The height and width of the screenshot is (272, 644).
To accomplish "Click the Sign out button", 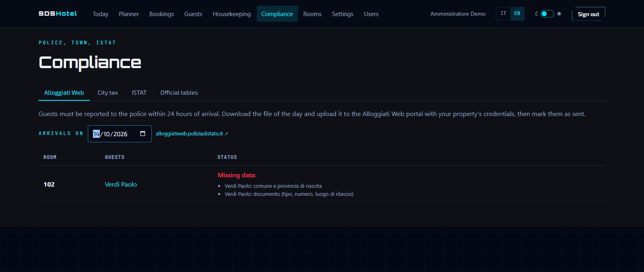I will (588, 14).
